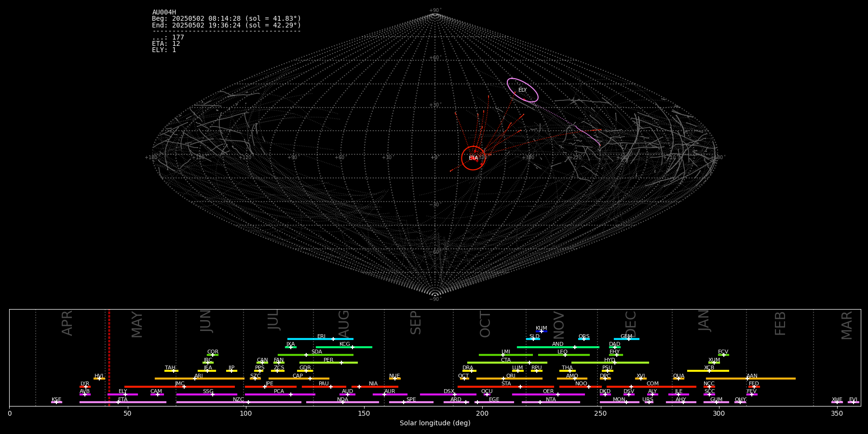Click the XCB shower bar label
The height and width of the screenshot is (434, 868).
pyautogui.click(x=709, y=368)
